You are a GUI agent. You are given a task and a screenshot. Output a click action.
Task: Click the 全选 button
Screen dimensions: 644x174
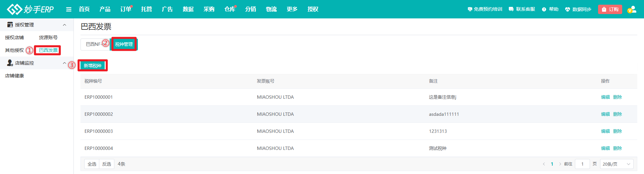click(x=92, y=164)
